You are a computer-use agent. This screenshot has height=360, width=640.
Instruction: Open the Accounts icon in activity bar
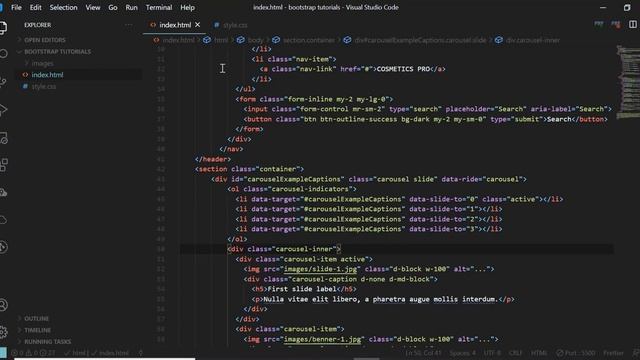click(x=3, y=305)
